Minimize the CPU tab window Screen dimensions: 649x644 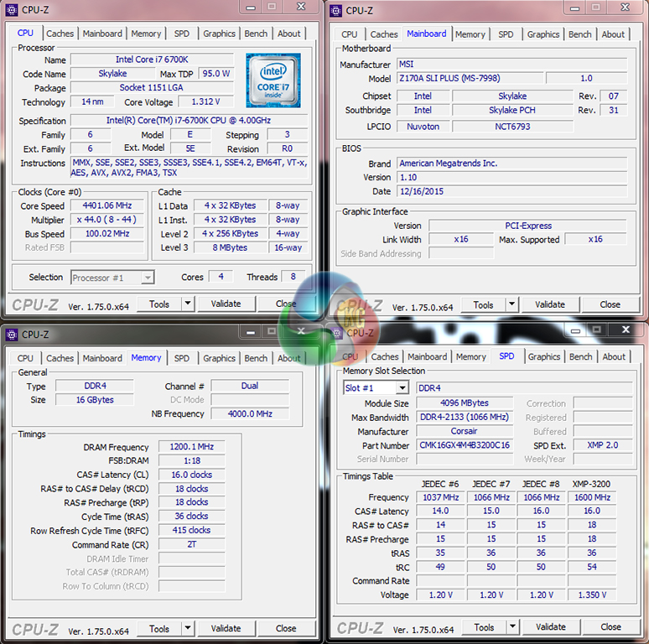tap(251, 7)
